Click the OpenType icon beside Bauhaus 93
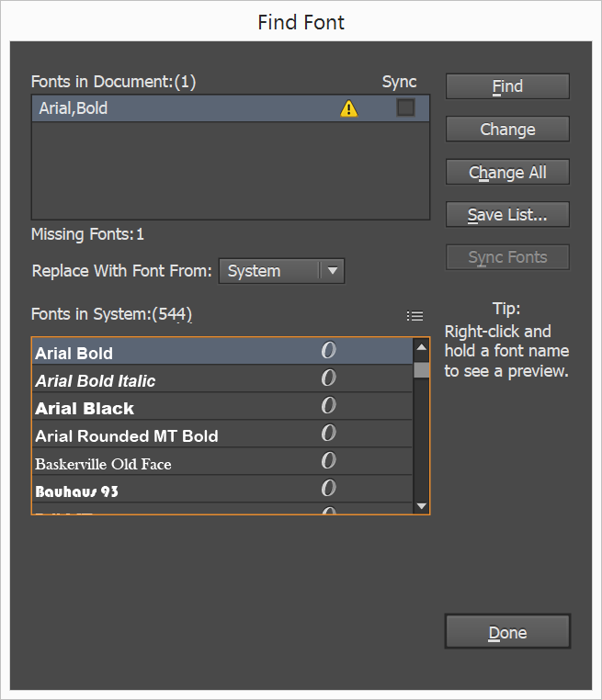Viewport: 602px width, 700px height. pyautogui.click(x=328, y=490)
